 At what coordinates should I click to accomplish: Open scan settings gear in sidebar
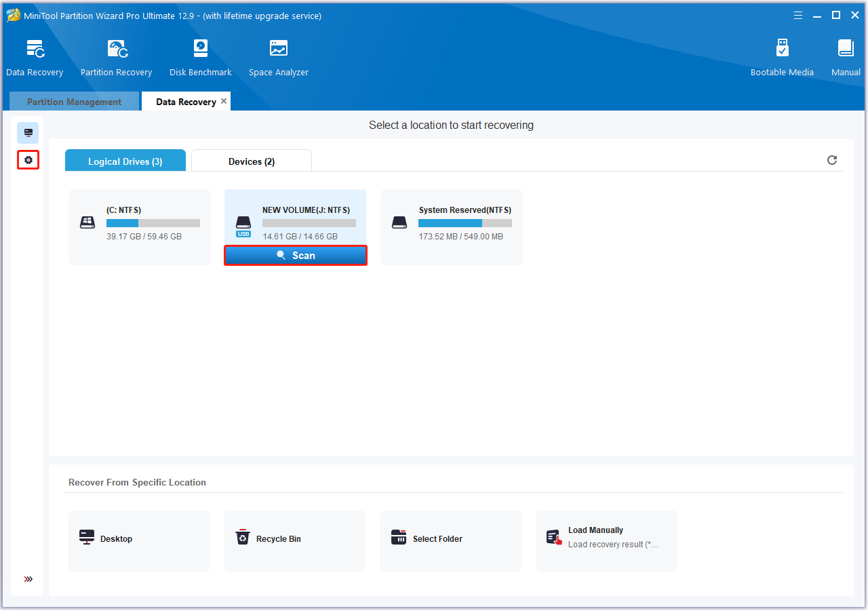[x=28, y=160]
